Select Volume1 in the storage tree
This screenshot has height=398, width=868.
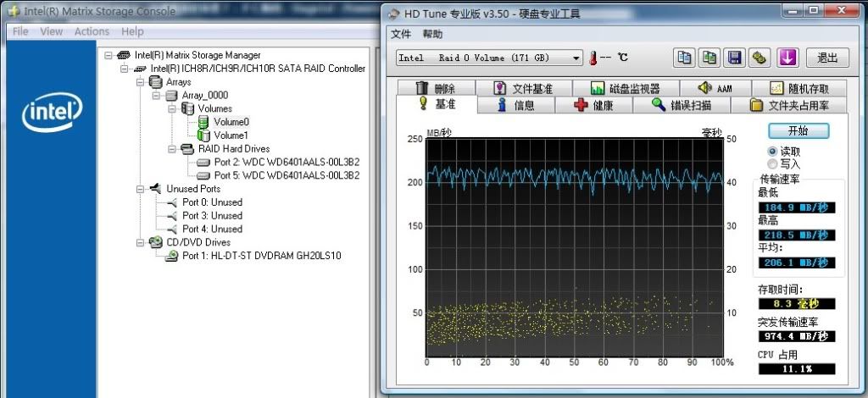[231, 135]
